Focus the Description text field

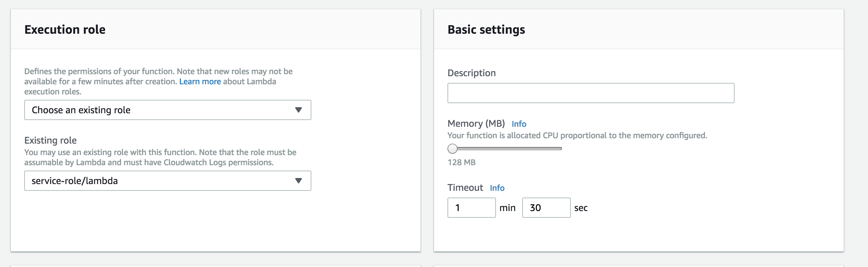pos(591,93)
